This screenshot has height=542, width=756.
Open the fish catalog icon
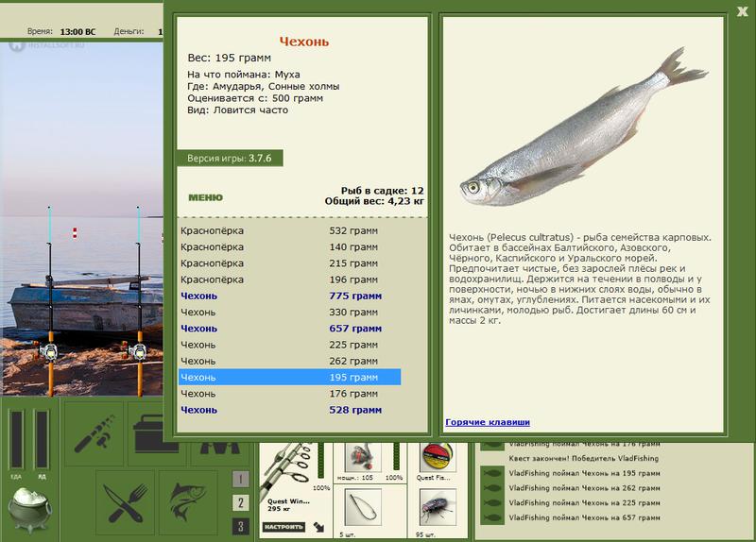pyautogui.click(x=188, y=503)
